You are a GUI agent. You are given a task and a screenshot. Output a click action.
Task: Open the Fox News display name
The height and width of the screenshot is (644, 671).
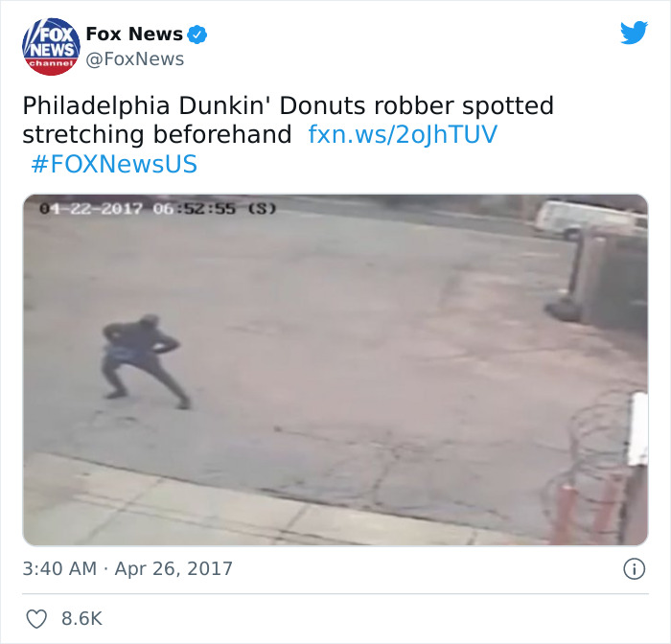coord(134,34)
